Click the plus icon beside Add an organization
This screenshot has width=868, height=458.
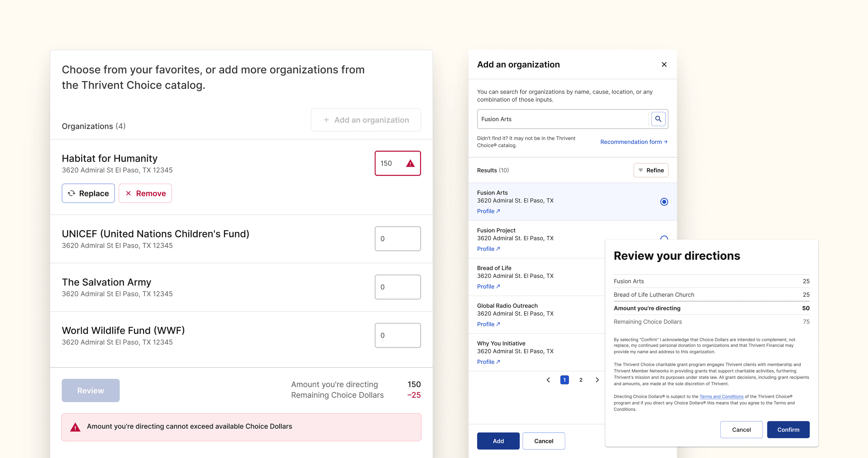click(326, 120)
